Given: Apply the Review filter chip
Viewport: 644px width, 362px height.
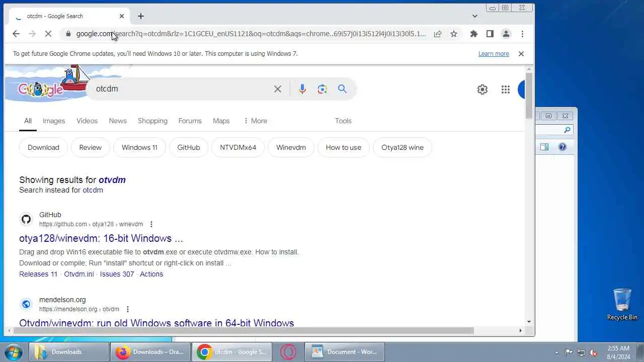Looking at the screenshot, I should click(x=90, y=147).
